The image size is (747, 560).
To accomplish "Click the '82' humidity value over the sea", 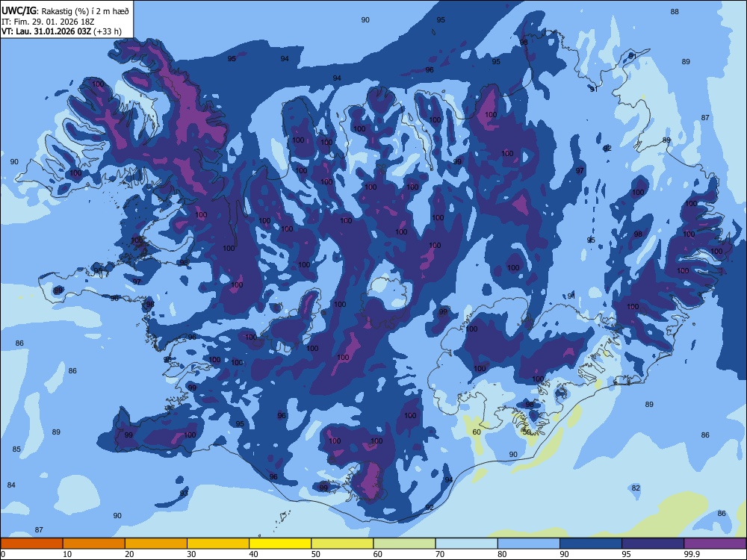I will (x=636, y=488).
